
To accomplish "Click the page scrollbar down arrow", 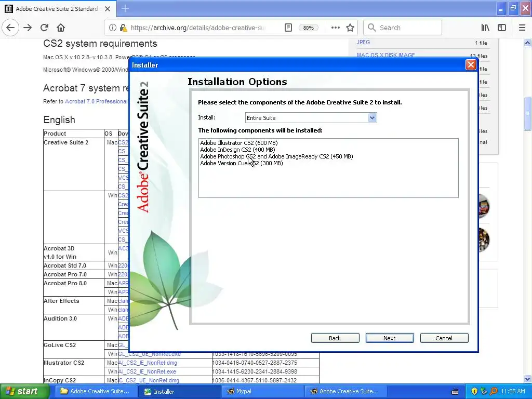I will pos(528,379).
